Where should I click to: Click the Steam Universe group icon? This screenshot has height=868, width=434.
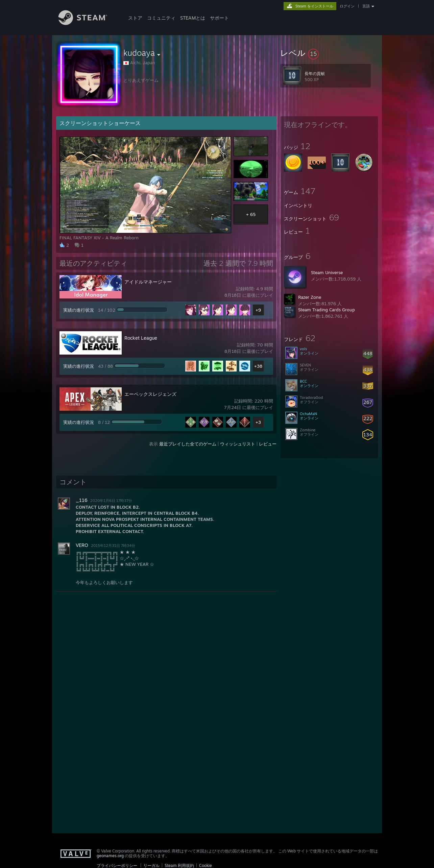coord(295,277)
